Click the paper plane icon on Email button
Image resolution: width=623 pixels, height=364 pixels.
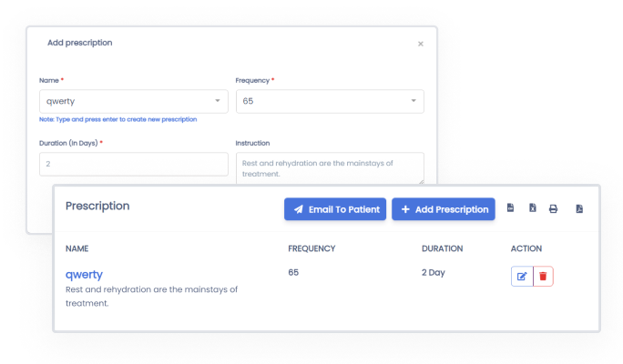click(298, 209)
